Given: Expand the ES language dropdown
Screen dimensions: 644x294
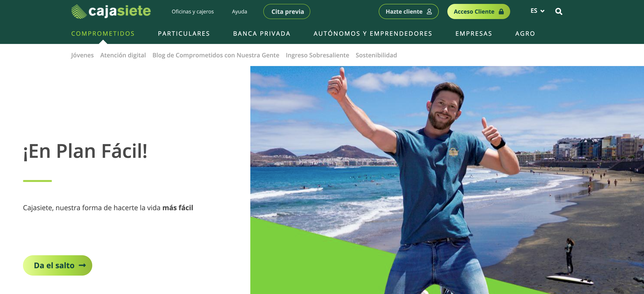Looking at the screenshot, I should pyautogui.click(x=537, y=11).
